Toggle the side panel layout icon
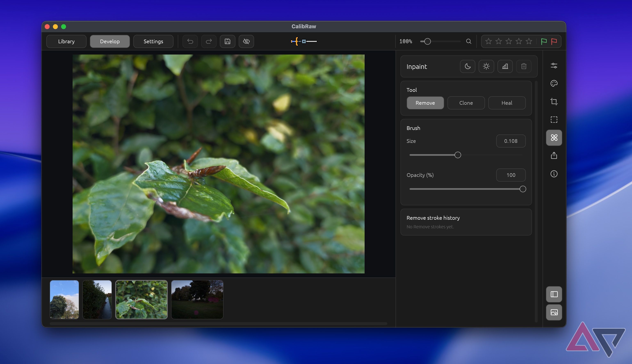 [x=554, y=294]
